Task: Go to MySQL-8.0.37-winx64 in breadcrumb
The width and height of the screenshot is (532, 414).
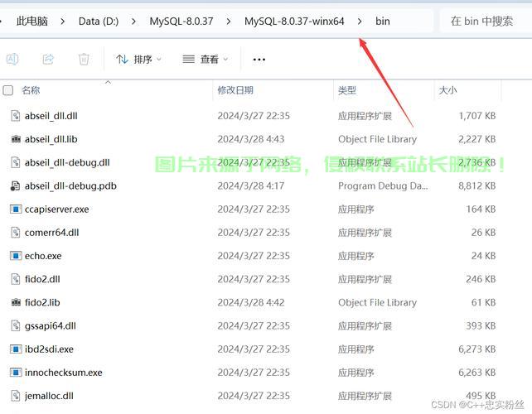Action: coord(294,22)
